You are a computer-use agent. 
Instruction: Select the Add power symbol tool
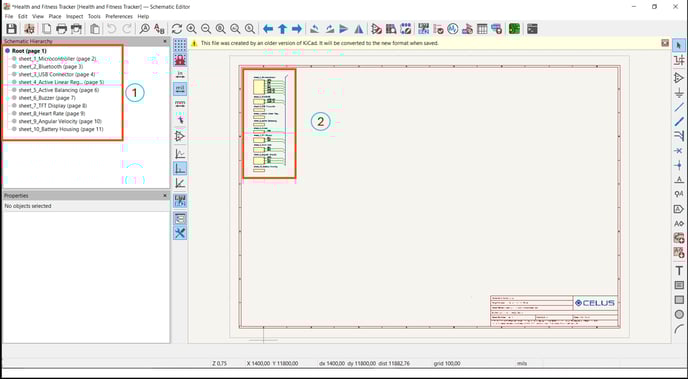pyautogui.click(x=679, y=93)
